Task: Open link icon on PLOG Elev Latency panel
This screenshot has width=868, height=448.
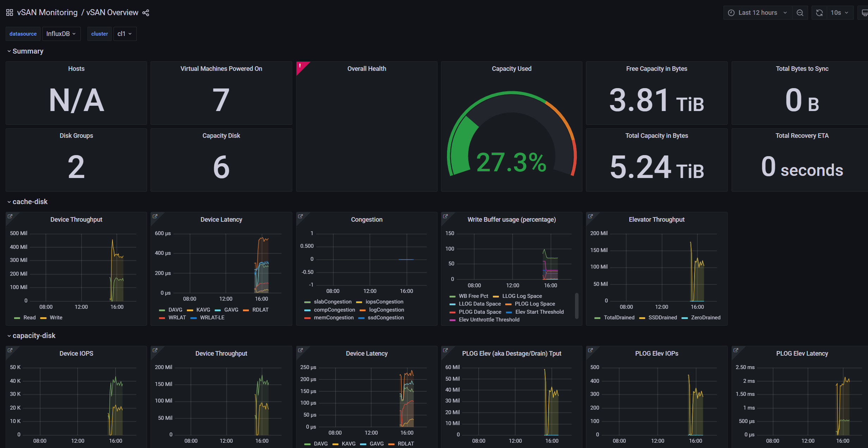Action: [736, 350]
